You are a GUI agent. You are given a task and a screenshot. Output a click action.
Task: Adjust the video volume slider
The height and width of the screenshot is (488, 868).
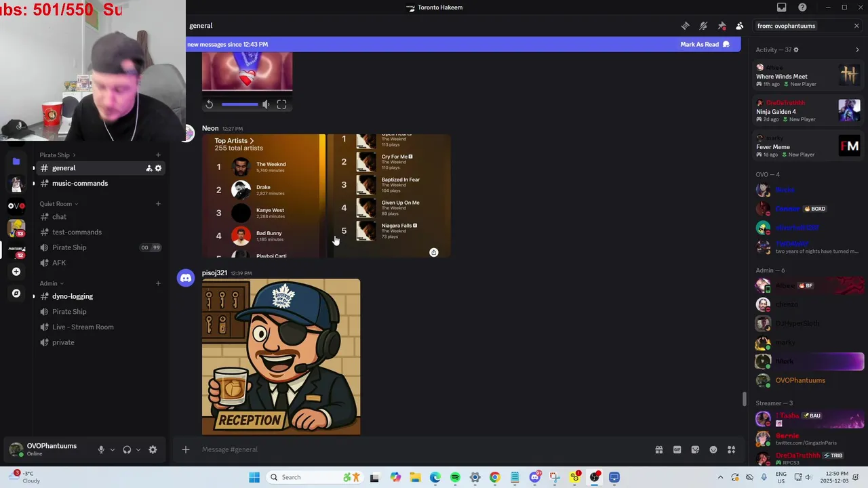coord(240,104)
